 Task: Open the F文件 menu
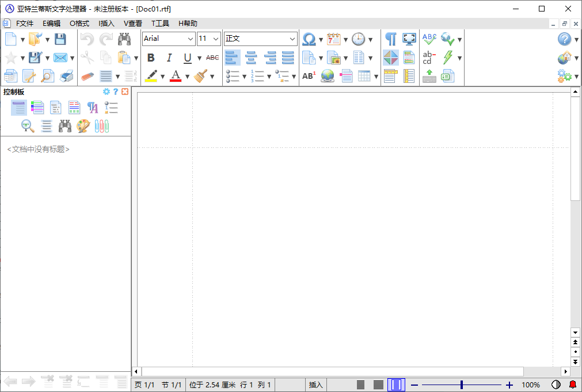(25, 24)
